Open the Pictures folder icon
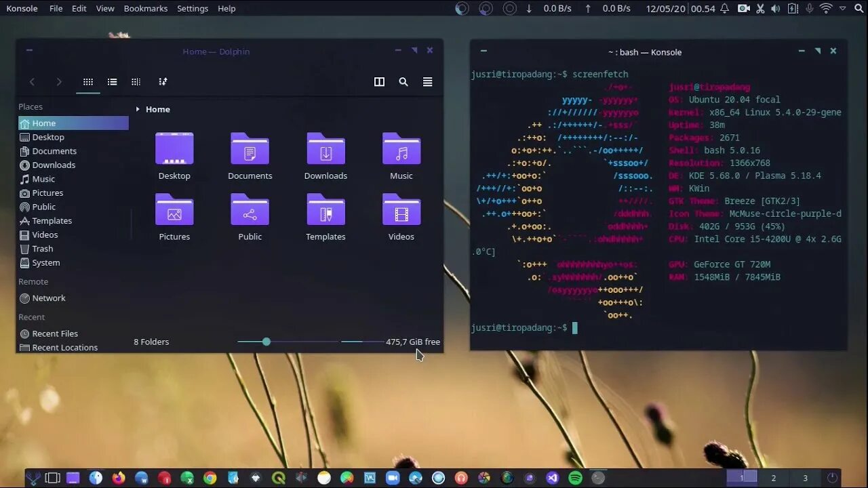This screenshot has height=488, width=868. 174,209
